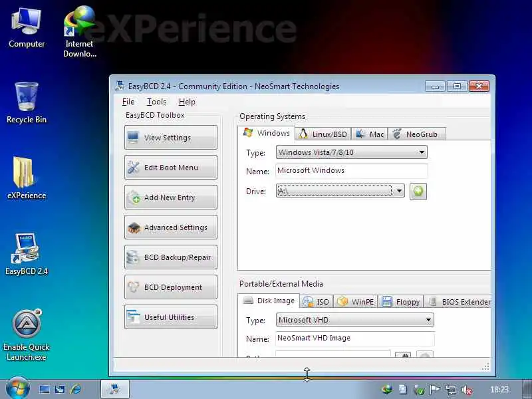This screenshot has height=399, width=532.
Task: Open Edit Boot Menu
Action: (171, 168)
